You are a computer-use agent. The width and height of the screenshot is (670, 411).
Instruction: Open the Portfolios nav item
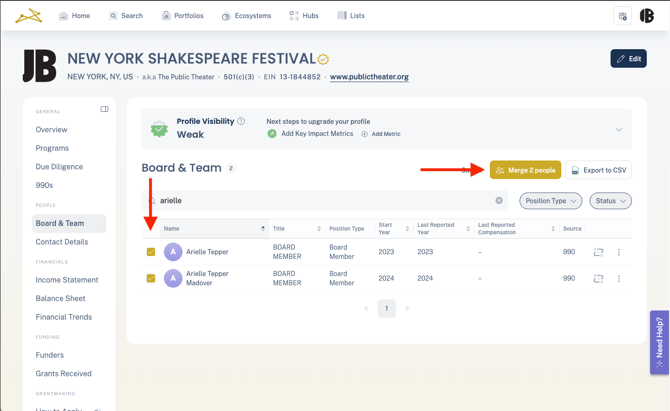click(182, 16)
